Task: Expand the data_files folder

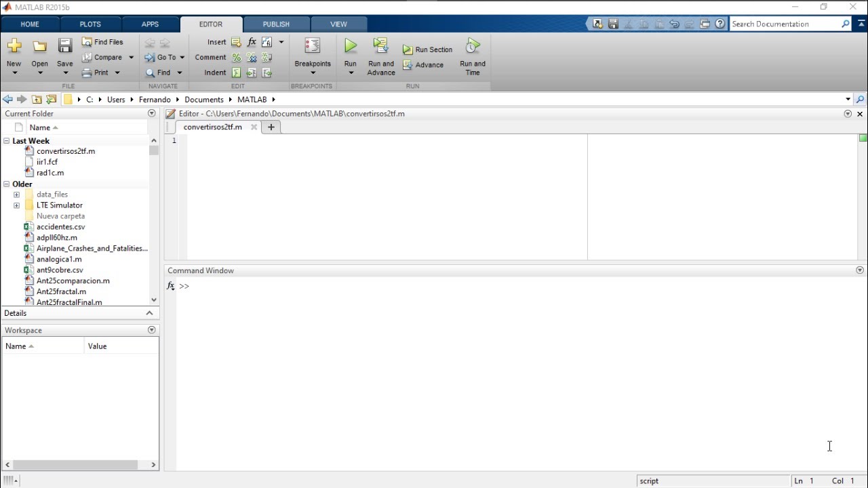Action: (16, 195)
